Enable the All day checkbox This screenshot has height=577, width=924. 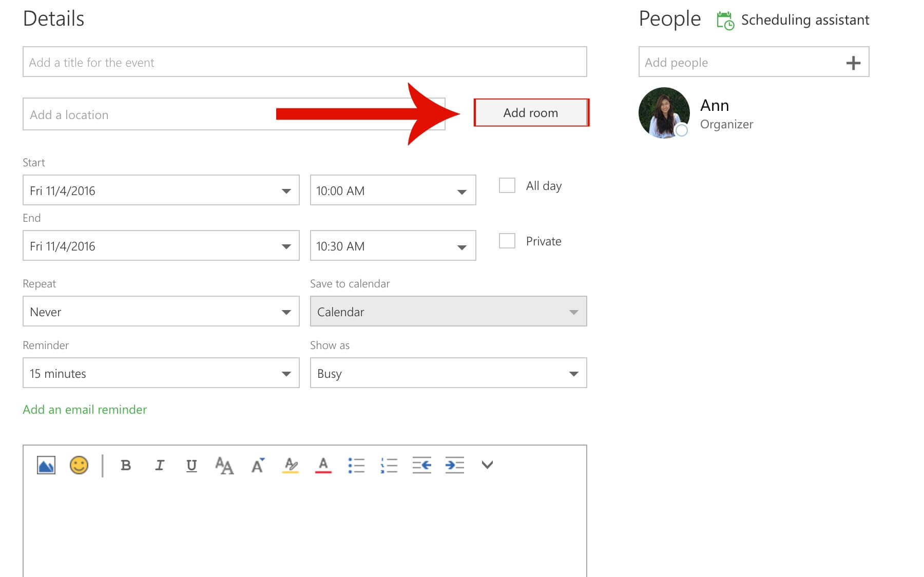coord(507,185)
